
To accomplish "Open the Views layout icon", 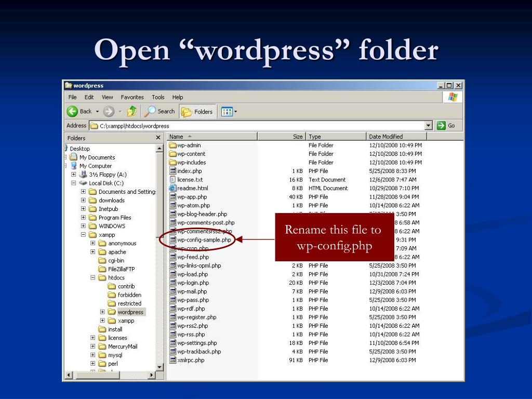I will pos(227,111).
